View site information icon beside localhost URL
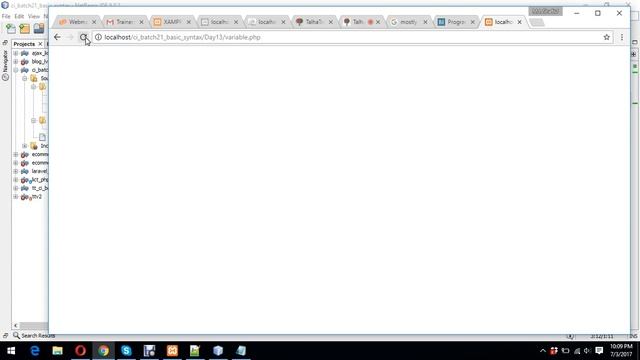The image size is (640, 360). tap(98, 37)
